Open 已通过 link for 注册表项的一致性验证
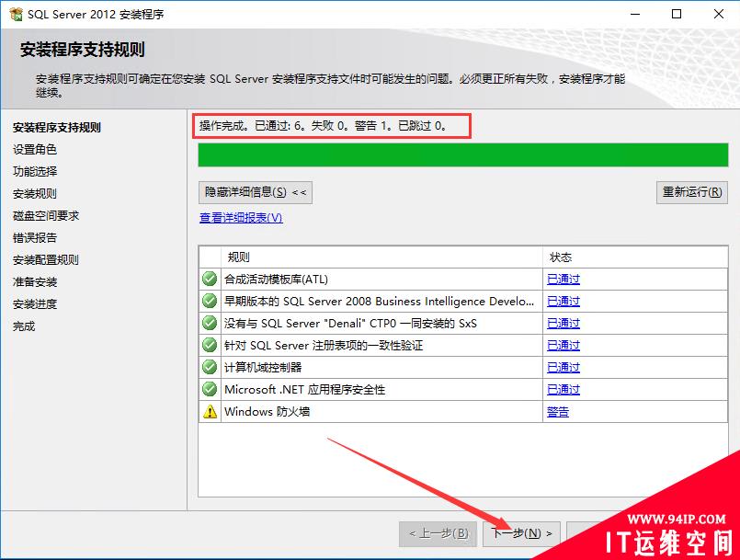The image size is (740, 560). click(563, 345)
